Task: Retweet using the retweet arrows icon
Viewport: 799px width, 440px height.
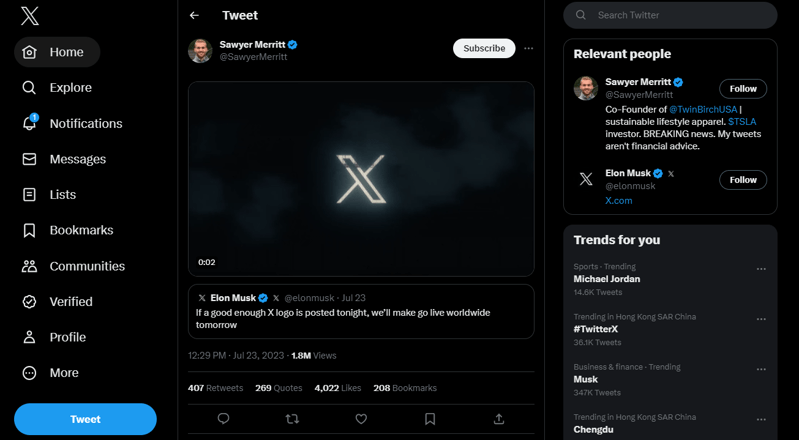Action: coord(292,419)
